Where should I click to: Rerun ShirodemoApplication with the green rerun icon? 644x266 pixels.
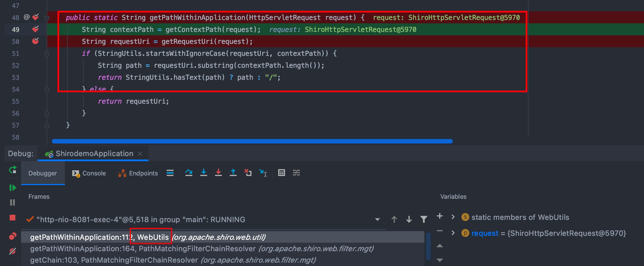(13, 170)
